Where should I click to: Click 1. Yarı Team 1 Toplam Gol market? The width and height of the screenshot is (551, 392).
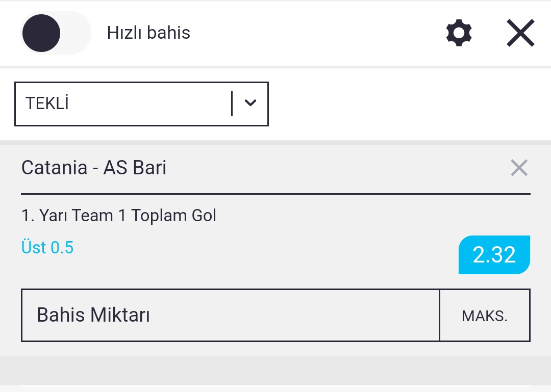pos(119,215)
